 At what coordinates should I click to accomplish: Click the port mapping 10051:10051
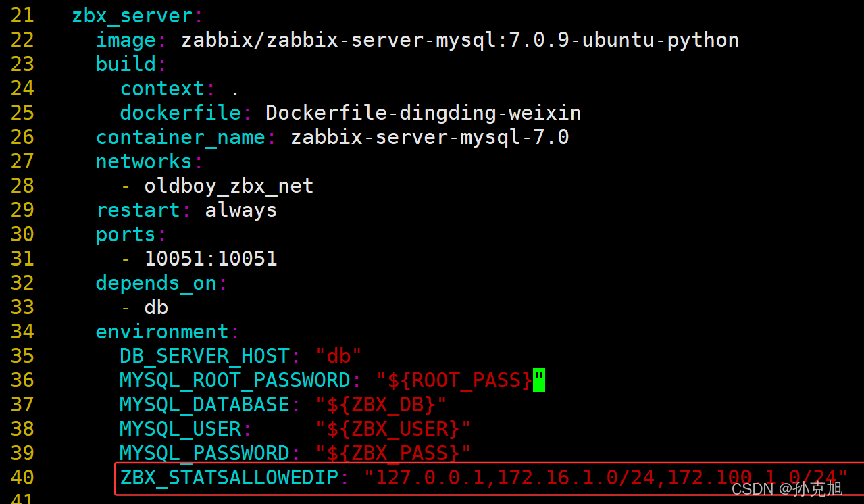211,259
